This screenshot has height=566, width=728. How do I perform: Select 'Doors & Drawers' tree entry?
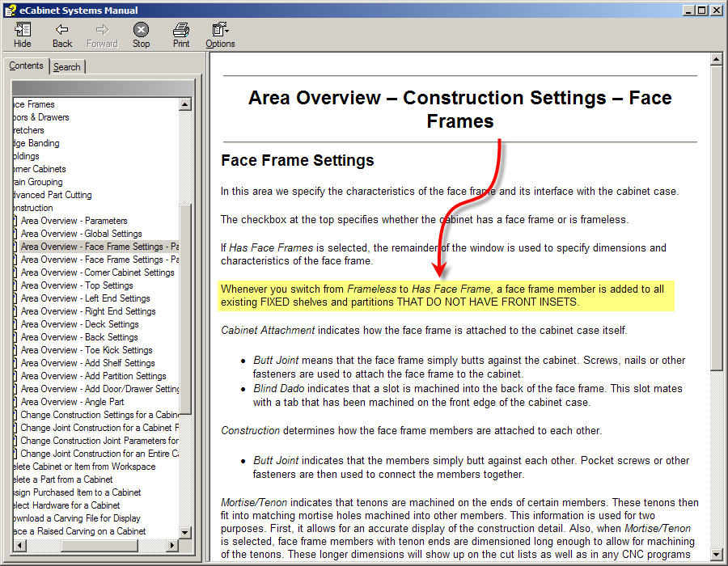[x=41, y=117]
